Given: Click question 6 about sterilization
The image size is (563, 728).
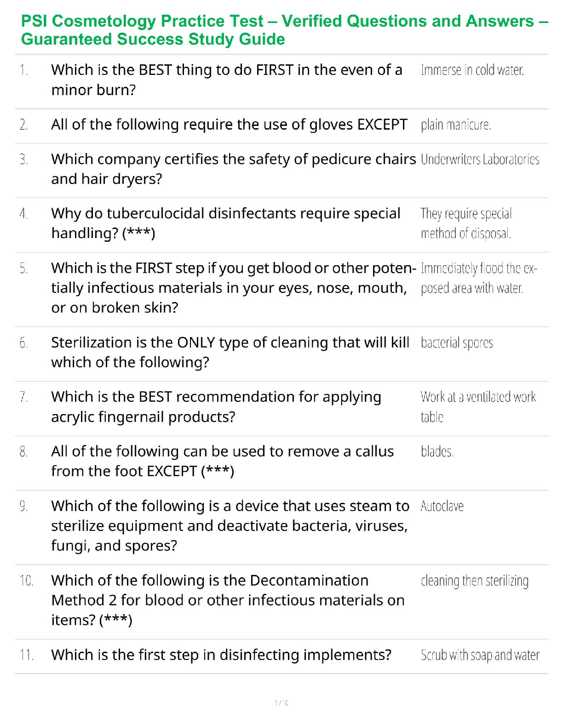Looking at the screenshot, I should [230, 352].
